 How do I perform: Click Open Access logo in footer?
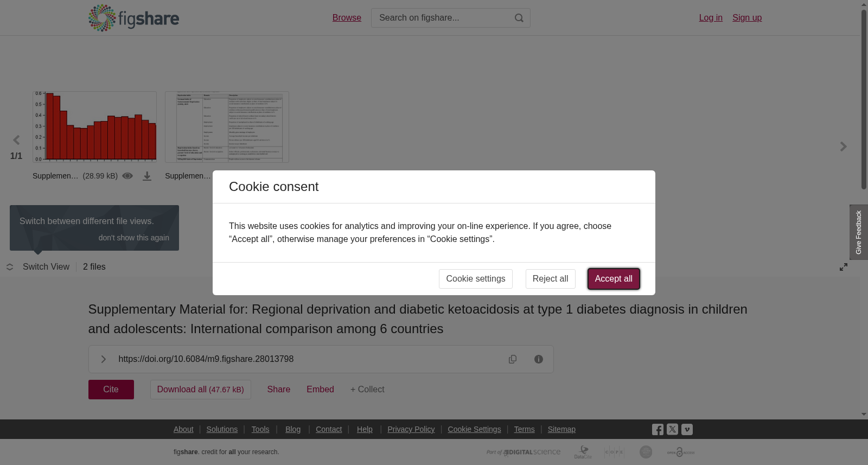click(681, 452)
